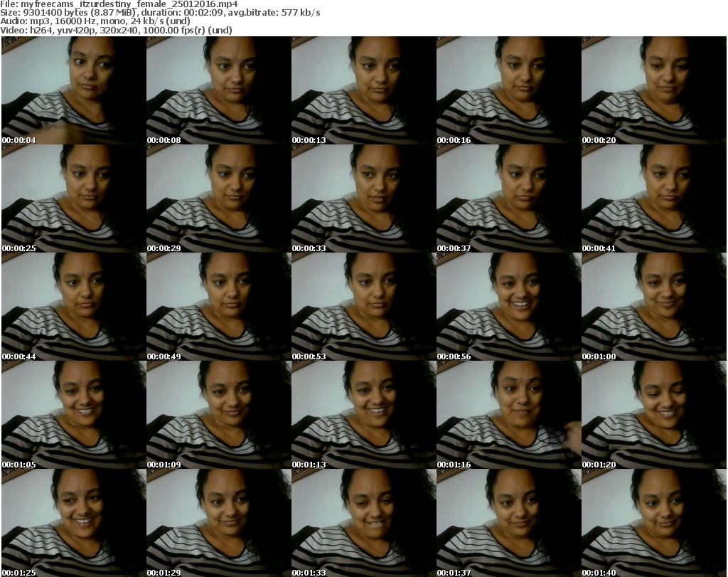Click the frame marked 00:01:33
Screen dimensions: 728x577
point(363,523)
